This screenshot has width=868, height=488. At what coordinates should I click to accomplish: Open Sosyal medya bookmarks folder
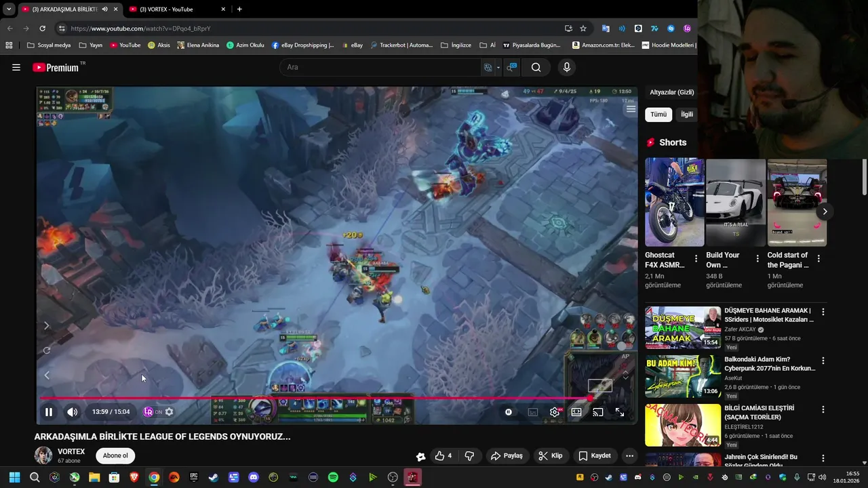(48, 45)
